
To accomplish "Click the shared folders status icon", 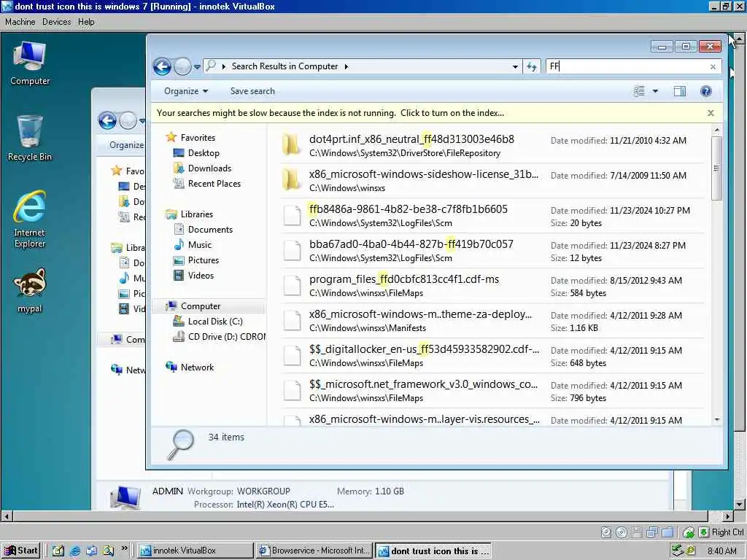I will 668,532.
